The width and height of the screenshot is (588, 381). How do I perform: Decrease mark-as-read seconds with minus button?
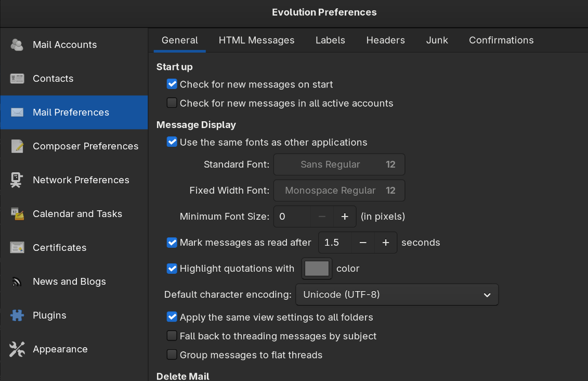tap(363, 243)
